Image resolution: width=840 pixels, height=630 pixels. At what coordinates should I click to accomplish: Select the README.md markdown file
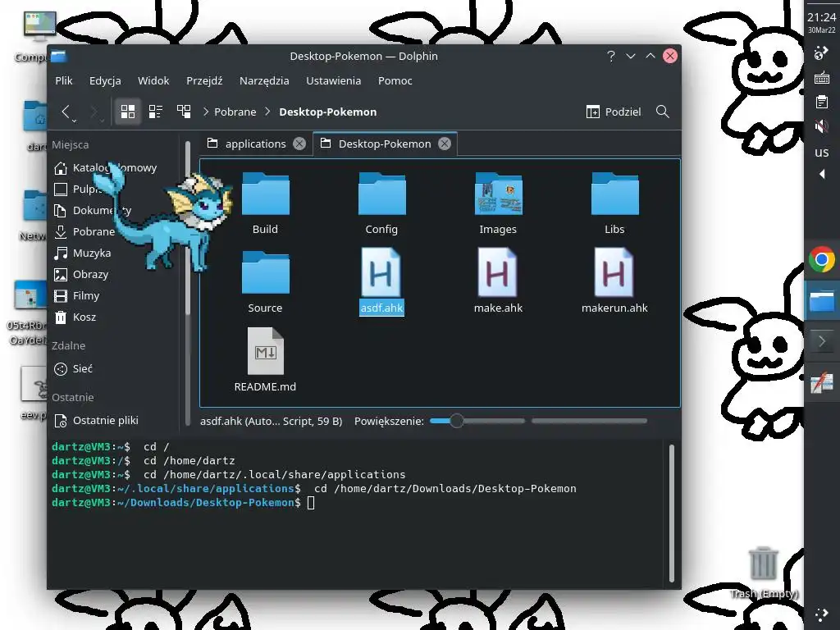(x=265, y=361)
